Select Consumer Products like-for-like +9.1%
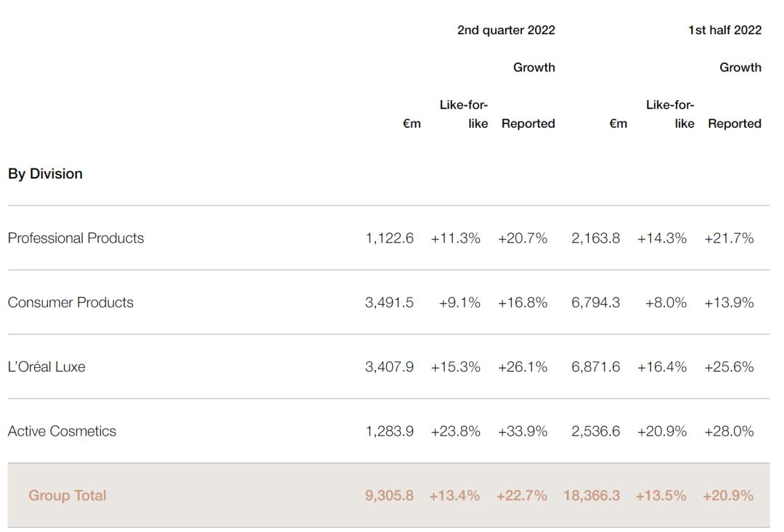784x532 pixels. coord(460,303)
